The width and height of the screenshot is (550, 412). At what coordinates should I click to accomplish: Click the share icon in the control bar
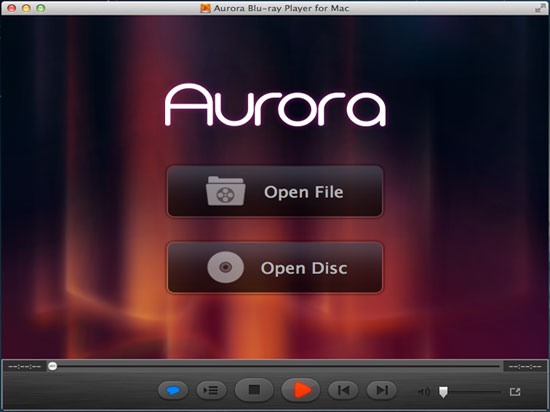click(x=515, y=391)
